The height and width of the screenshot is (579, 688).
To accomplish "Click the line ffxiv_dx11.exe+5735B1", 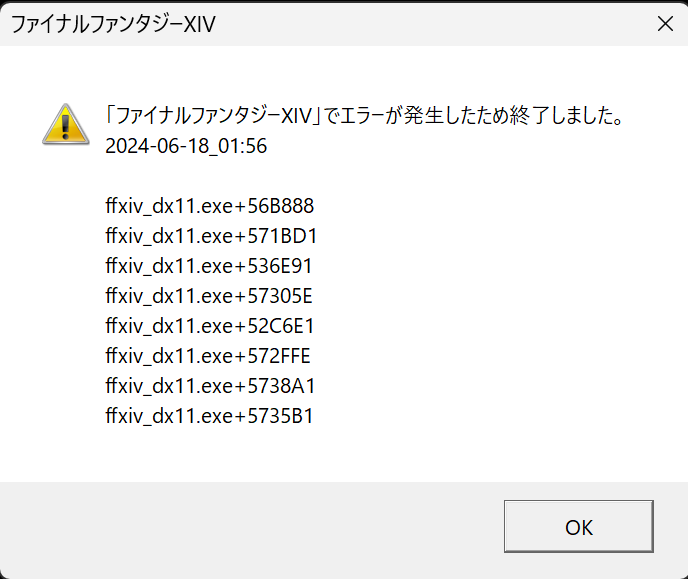I will tap(209, 416).
